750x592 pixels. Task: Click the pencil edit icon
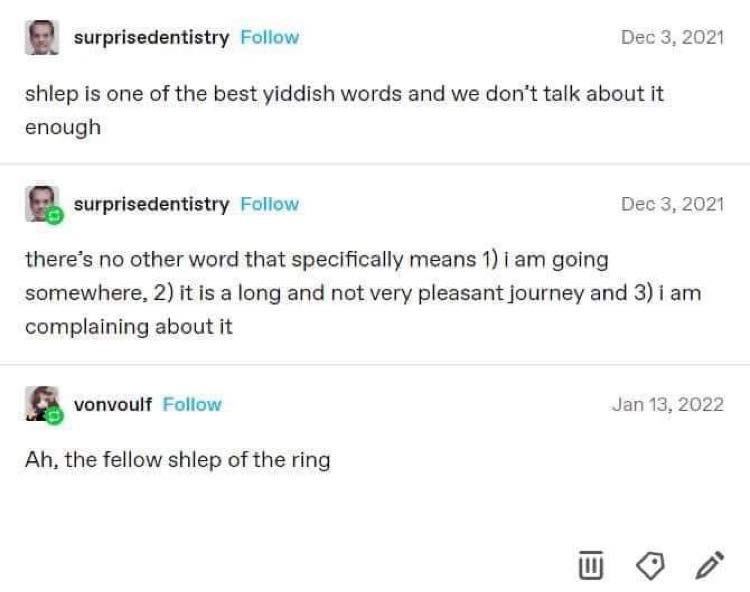[709, 567]
